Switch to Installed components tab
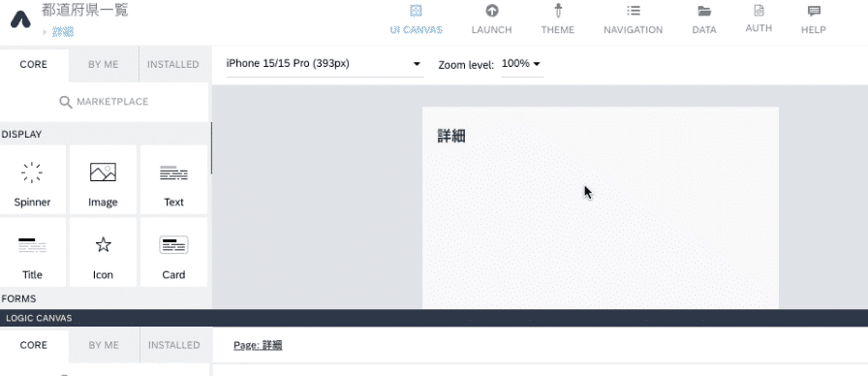This screenshot has width=868, height=376. tap(173, 65)
